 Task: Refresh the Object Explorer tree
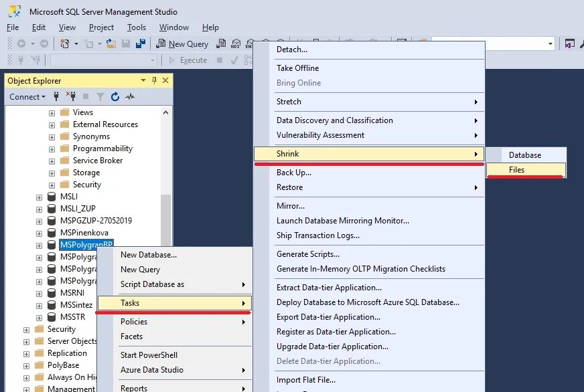(115, 97)
